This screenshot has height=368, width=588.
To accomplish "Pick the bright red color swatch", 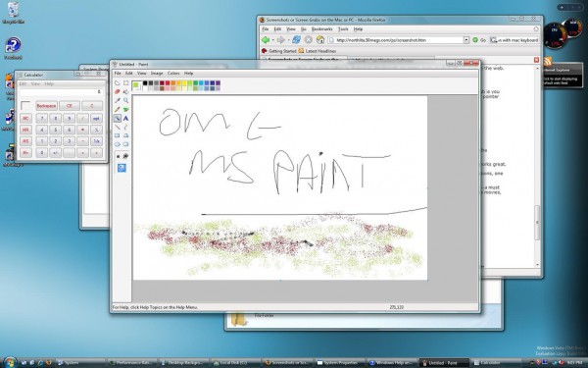I will coord(168,83).
